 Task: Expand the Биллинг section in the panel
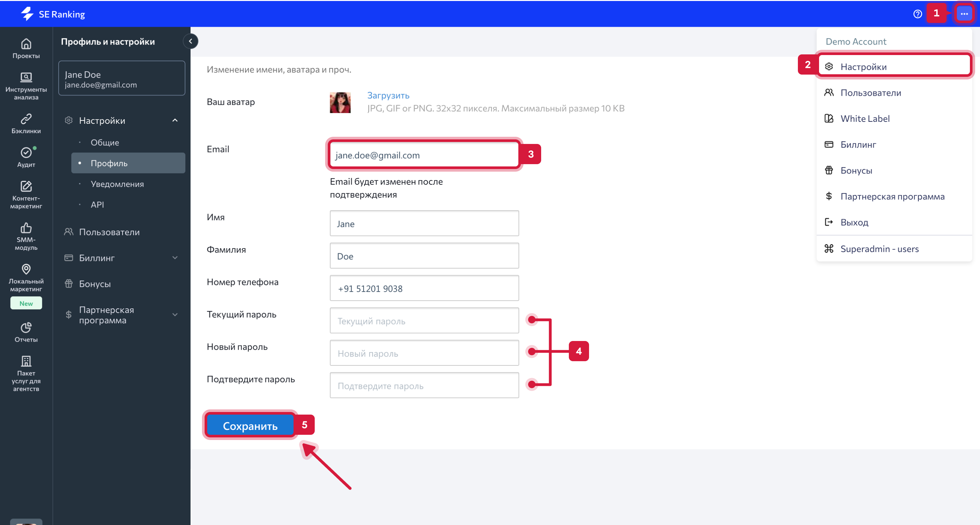[175, 258]
